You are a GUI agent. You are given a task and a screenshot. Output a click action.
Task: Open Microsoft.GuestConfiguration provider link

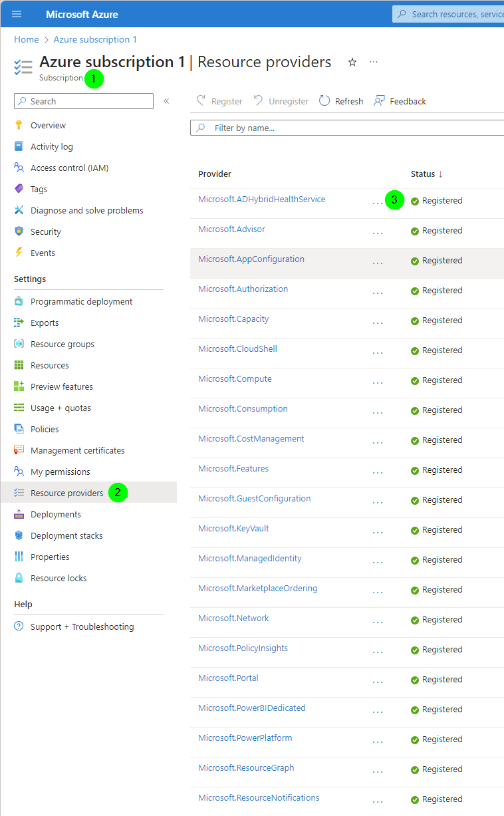click(255, 498)
